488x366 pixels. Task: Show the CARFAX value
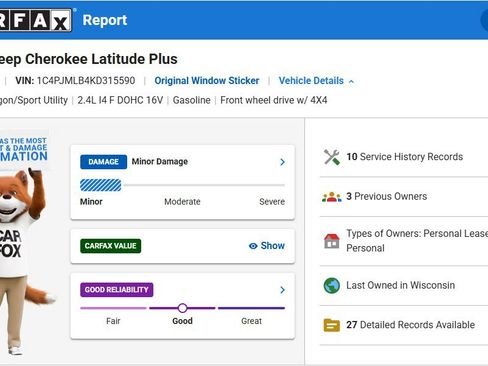click(267, 246)
